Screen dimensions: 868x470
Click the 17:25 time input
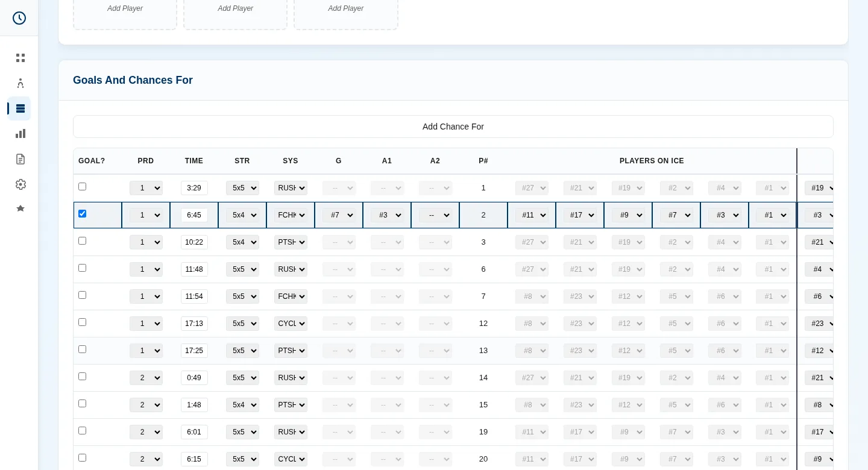(x=194, y=351)
